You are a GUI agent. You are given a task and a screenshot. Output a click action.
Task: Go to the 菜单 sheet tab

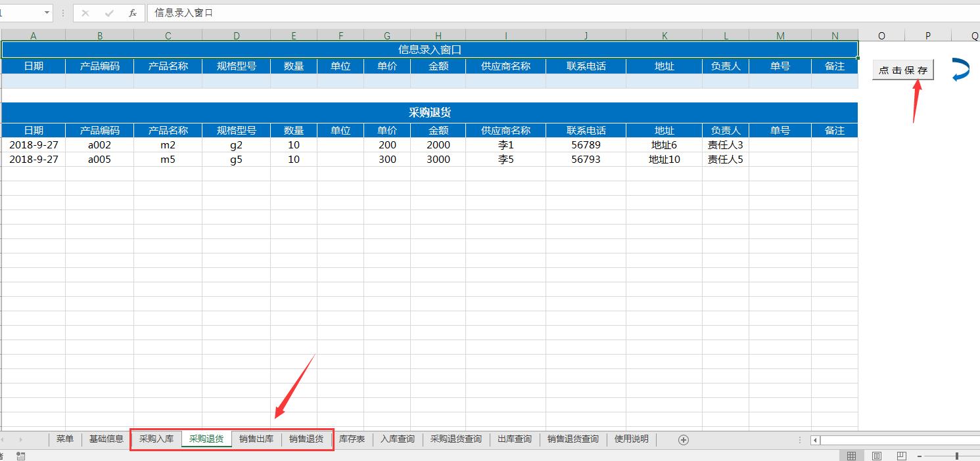tap(65, 439)
